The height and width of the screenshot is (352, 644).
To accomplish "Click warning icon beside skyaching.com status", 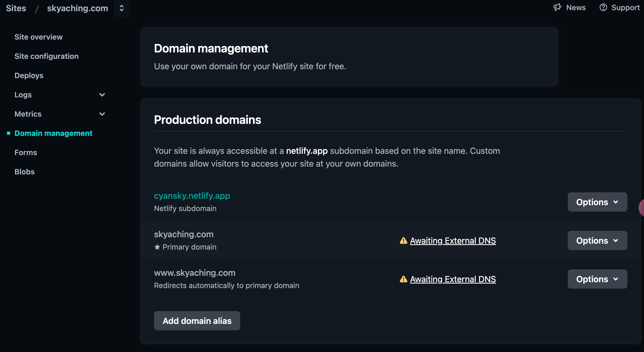I will point(403,240).
